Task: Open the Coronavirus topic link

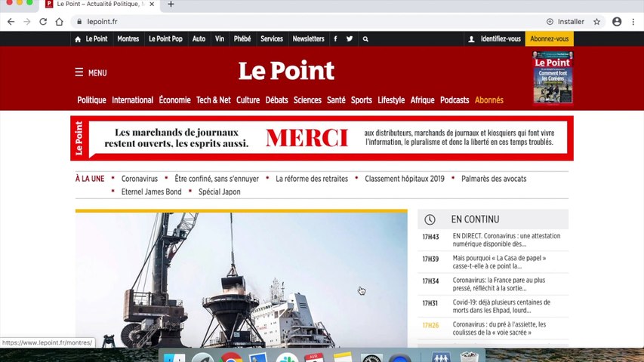Action: click(139, 179)
